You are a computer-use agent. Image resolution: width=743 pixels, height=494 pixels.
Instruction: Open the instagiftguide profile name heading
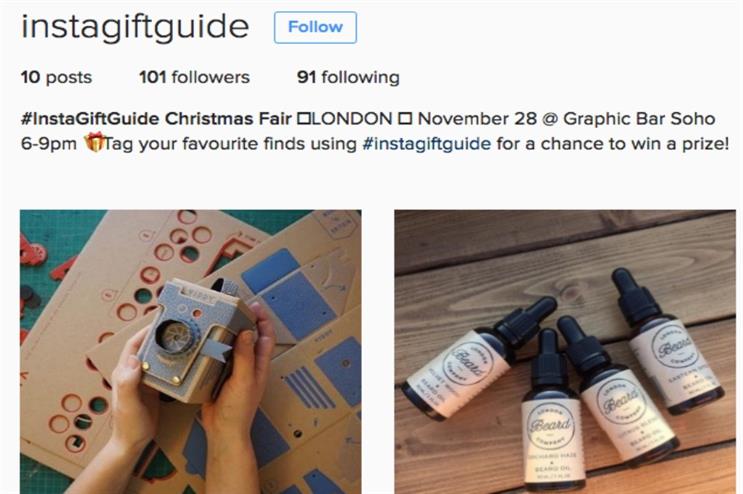[x=135, y=27]
